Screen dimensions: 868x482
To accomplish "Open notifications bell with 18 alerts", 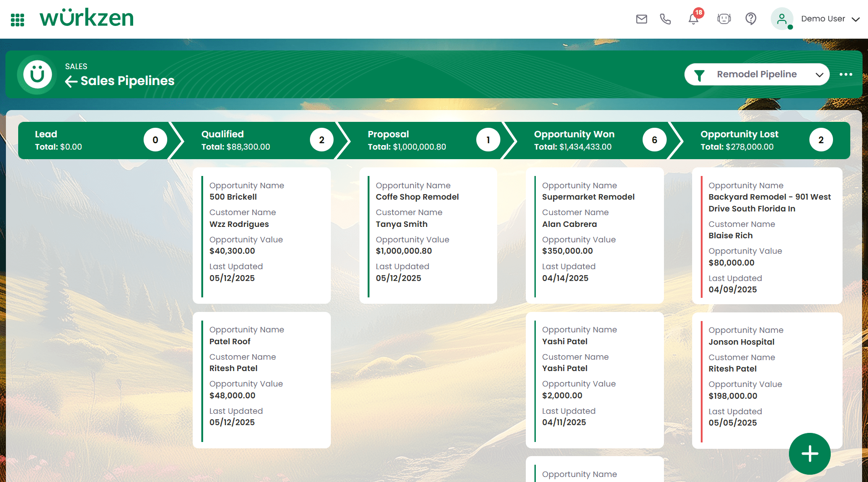I will point(693,19).
